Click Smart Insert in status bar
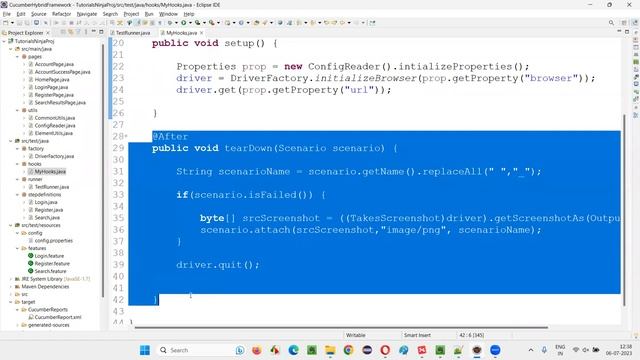This screenshot has width=640, height=360. [417, 335]
